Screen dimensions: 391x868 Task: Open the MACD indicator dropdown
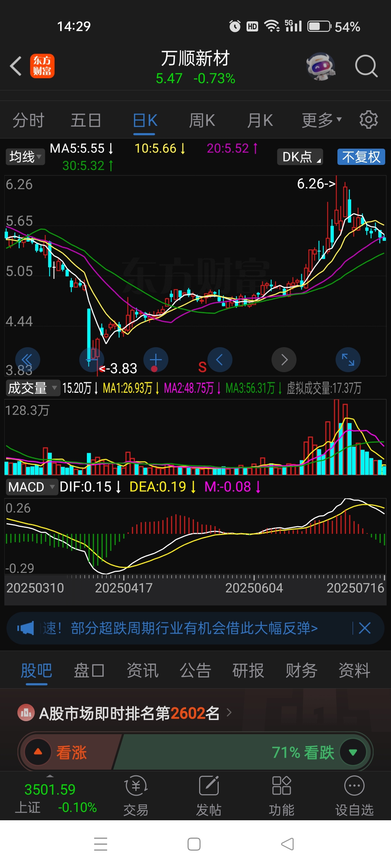(31, 487)
